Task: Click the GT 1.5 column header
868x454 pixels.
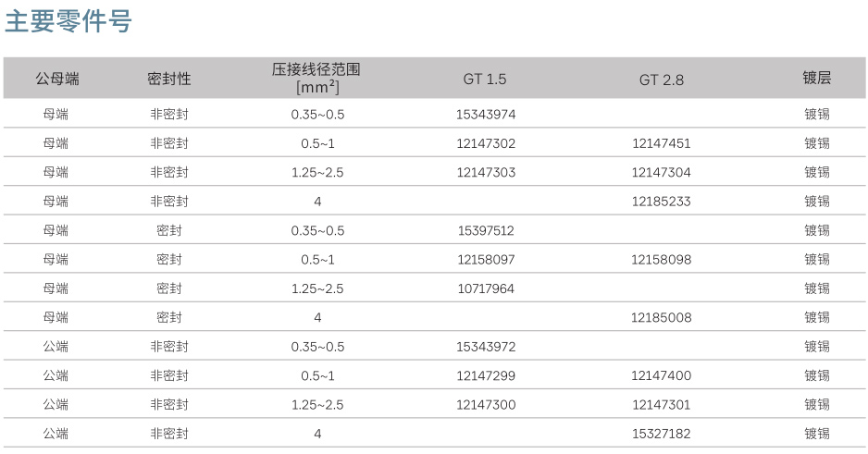Action: 485,80
